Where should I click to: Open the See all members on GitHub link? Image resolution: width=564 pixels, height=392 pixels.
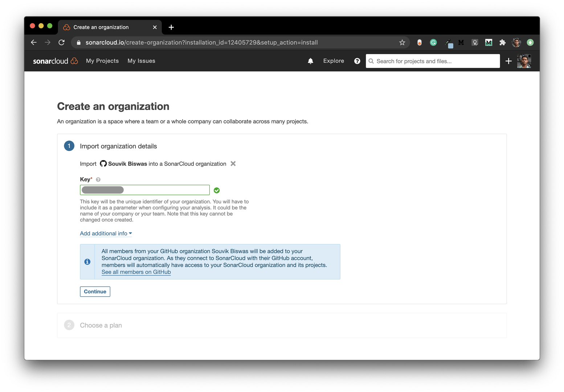(136, 272)
